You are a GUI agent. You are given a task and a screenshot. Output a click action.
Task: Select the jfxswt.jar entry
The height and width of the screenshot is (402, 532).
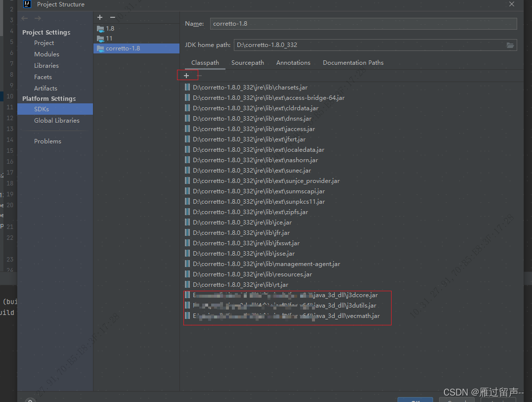pyautogui.click(x=352, y=243)
